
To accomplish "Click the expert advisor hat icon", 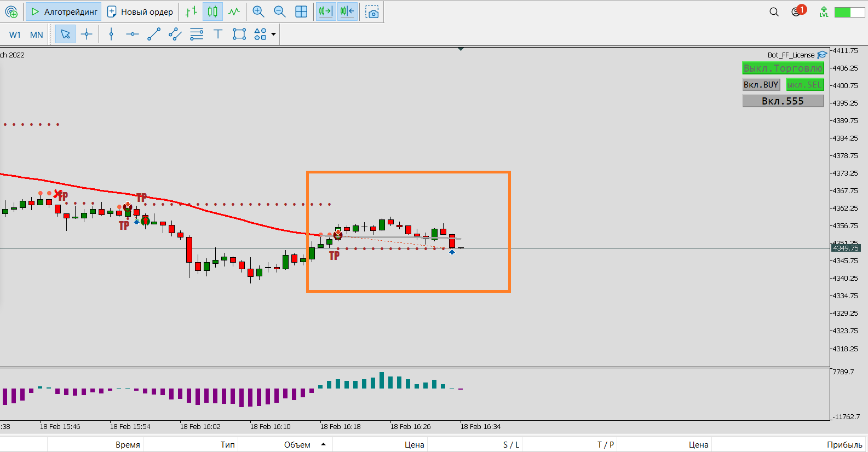I will 822,55.
